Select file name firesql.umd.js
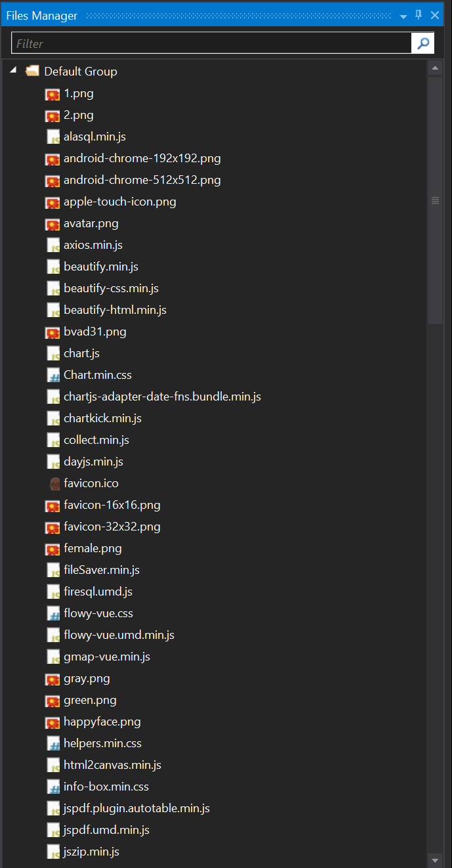The height and width of the screenshot is (868, 452). point(98,592)
